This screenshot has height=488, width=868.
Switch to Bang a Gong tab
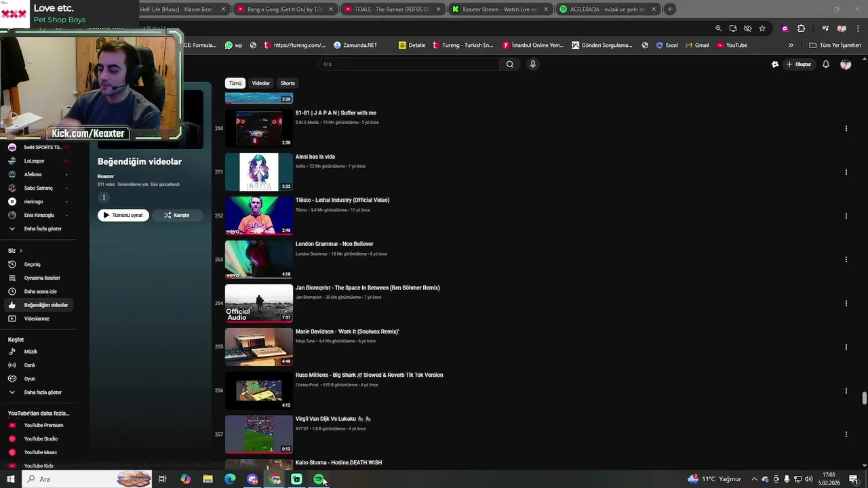tap(285, 9)
